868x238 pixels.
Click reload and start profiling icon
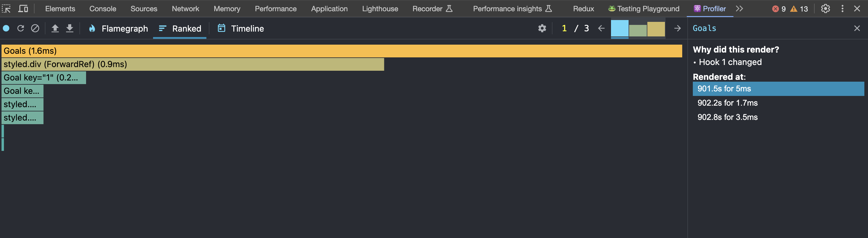click(21, 28)
